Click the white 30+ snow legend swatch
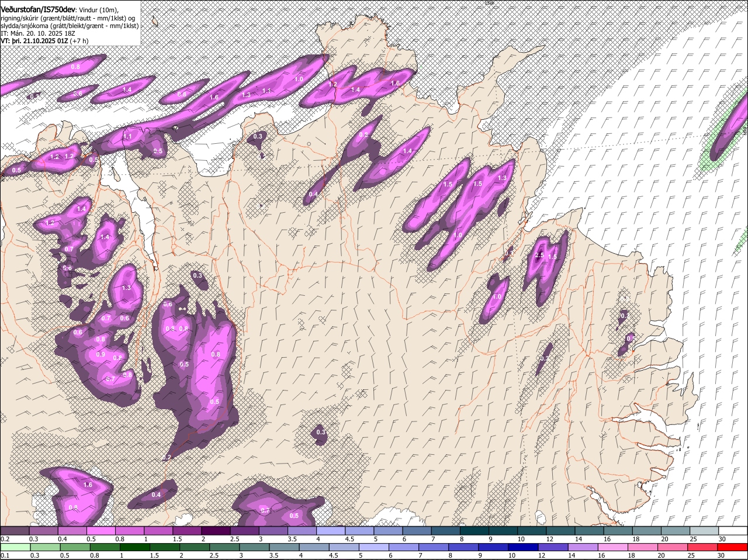This screenshot has width=748, height=560. [x=733, y=531]
